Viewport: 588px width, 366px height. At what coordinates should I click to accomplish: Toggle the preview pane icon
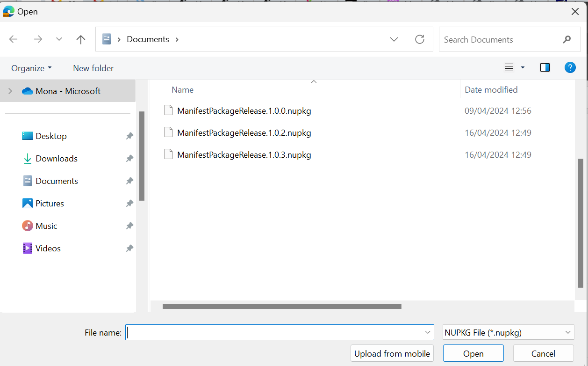tap(545, 67)
